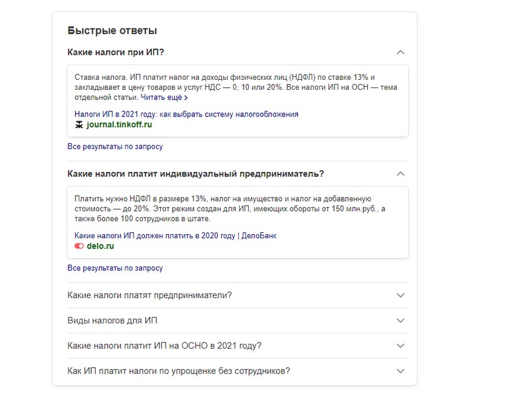
Task: Click second "Все результаты по запросу" link
Action: (115, 268)
